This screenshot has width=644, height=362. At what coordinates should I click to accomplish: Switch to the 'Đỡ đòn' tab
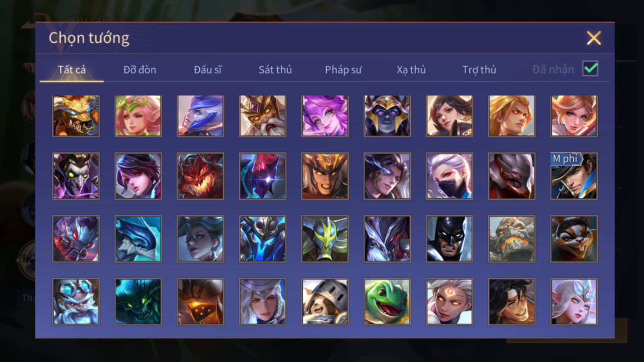140,69
